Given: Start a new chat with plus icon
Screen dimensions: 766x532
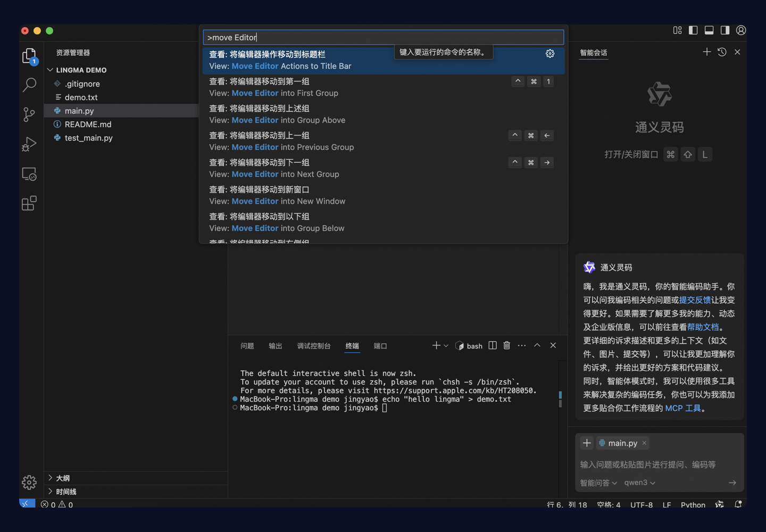Looking at the screenshot, I should [706, 52].
